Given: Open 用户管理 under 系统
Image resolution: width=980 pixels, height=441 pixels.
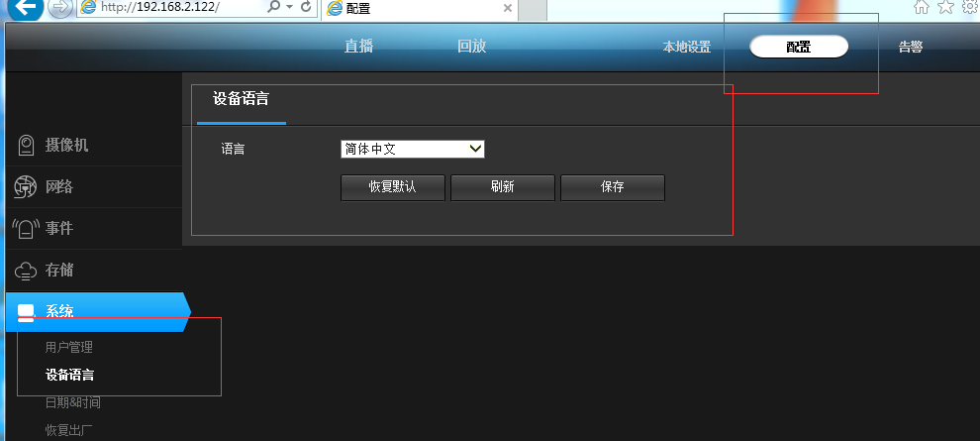Looking at the screenshot, I should click(68, 347).
